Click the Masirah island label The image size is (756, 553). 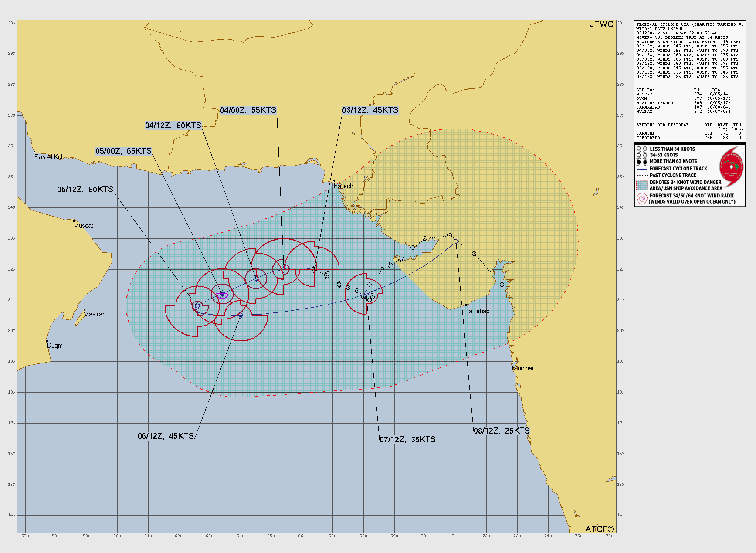94,314
